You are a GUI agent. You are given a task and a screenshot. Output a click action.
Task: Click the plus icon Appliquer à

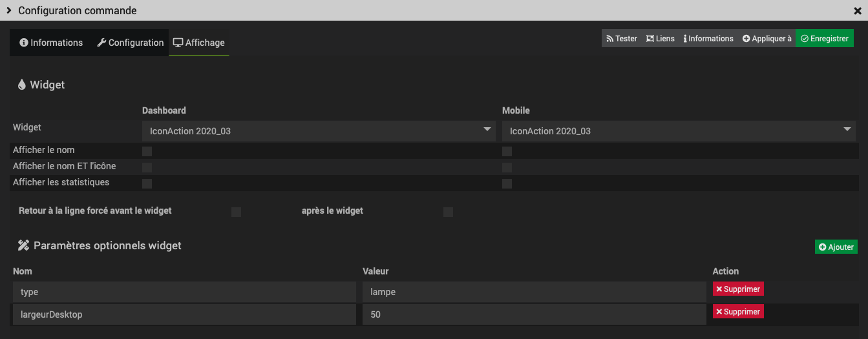pyautogui.click(x=767, y=39)
